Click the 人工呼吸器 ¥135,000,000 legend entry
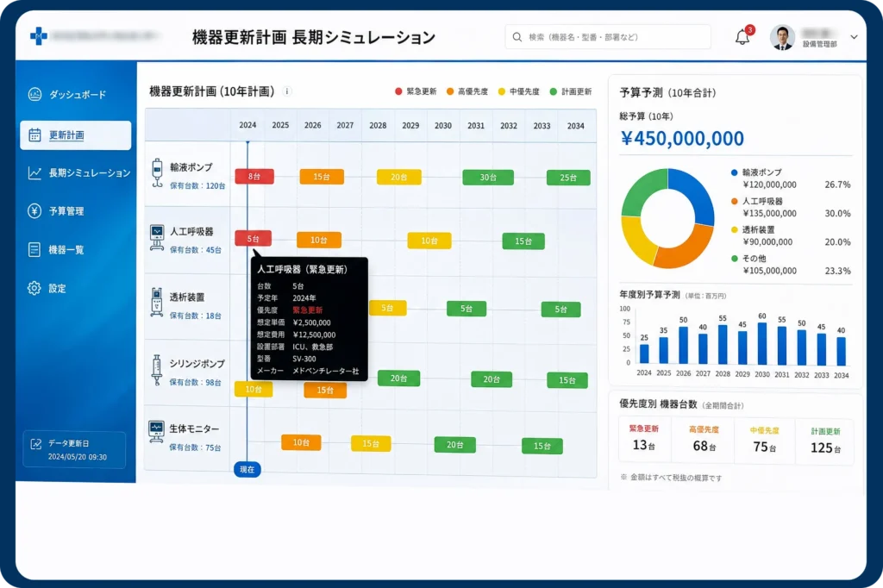883x588 pixels. (x=791, y=207)
